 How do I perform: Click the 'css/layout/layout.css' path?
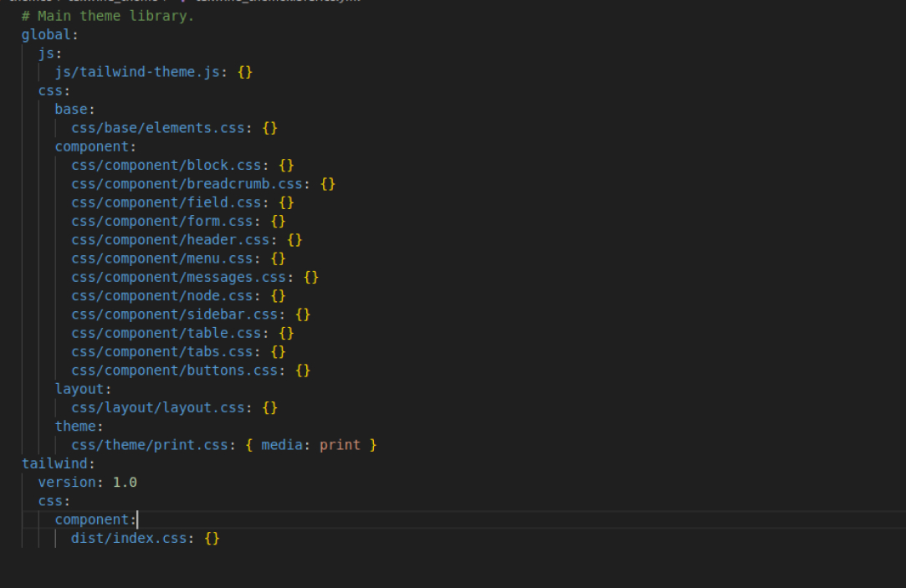point(161,407)
